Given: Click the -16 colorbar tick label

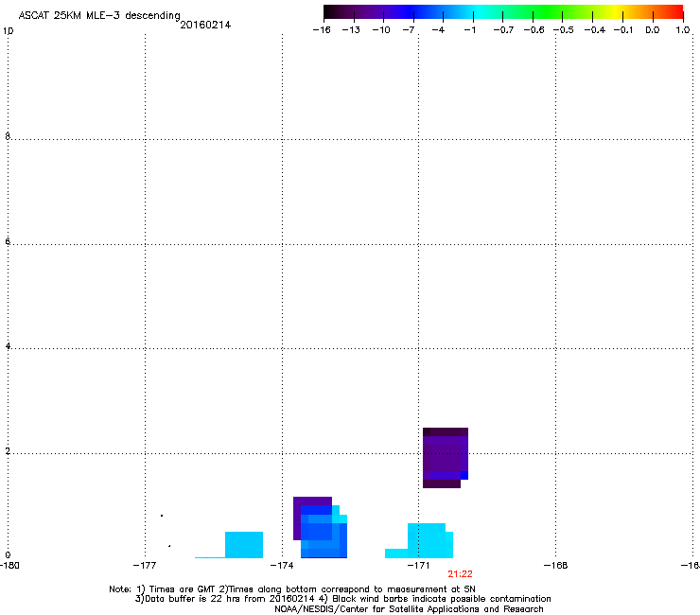Looking at the screenshot, I should pyautogui.click(x=322, y=30).
